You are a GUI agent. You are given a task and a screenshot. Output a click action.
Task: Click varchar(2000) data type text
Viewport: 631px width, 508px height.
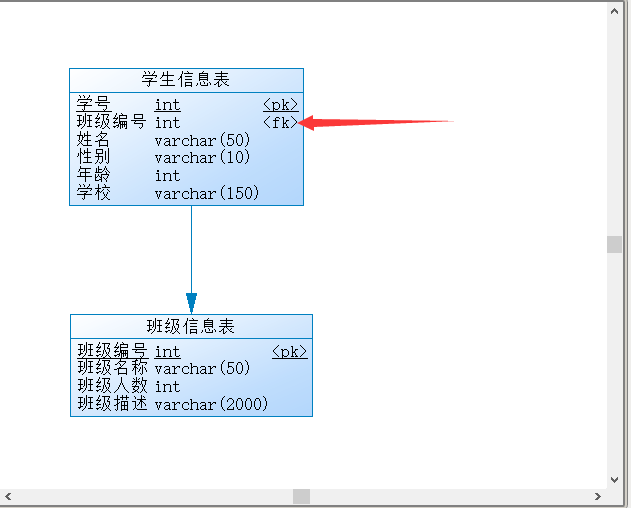tap(211, 404)
